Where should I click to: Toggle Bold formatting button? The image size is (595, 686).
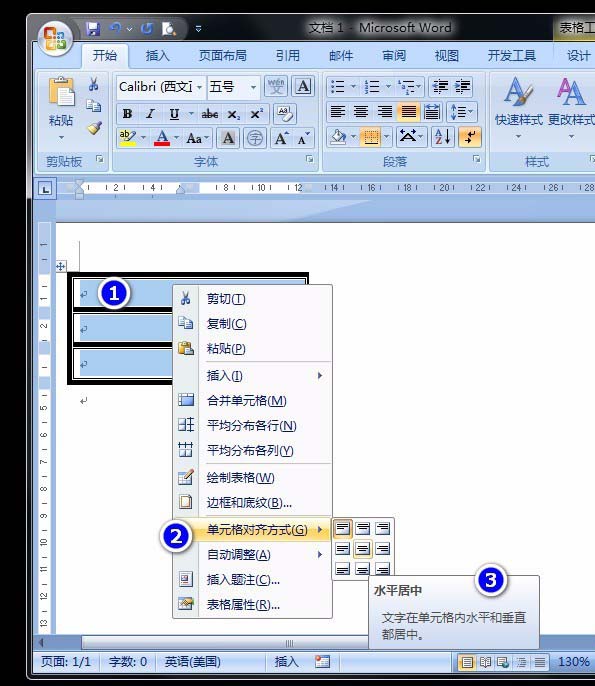tap(127, 114)
